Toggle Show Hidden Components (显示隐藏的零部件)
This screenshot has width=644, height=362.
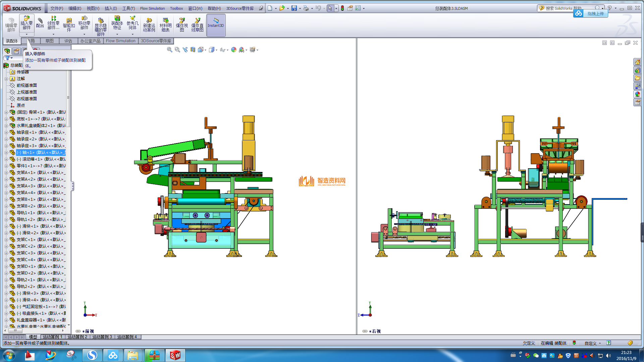pos(101,27)
